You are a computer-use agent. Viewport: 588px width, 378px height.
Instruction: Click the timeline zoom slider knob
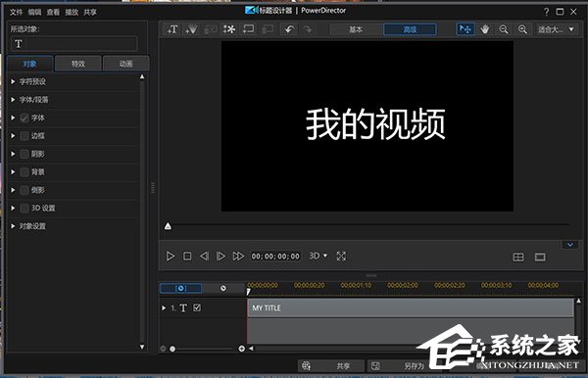coord(172,349)
